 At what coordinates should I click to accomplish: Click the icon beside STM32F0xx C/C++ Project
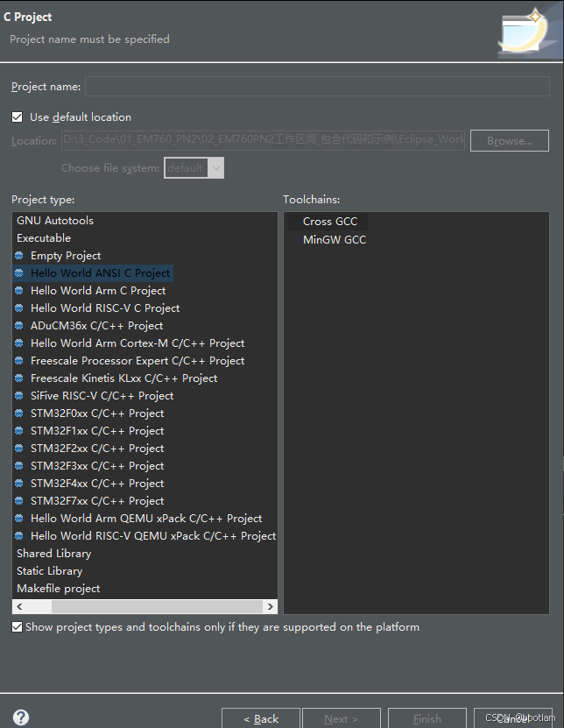coord(19,413)
